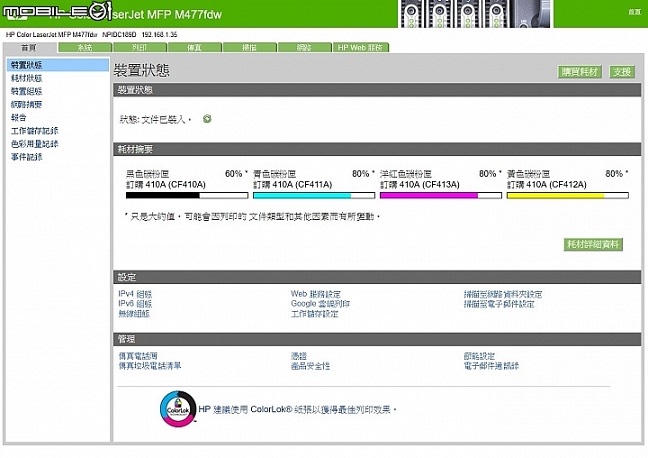
Task: Open the HP Web 服務 tab
Action: pyautogui.click(x=360, y=48)
